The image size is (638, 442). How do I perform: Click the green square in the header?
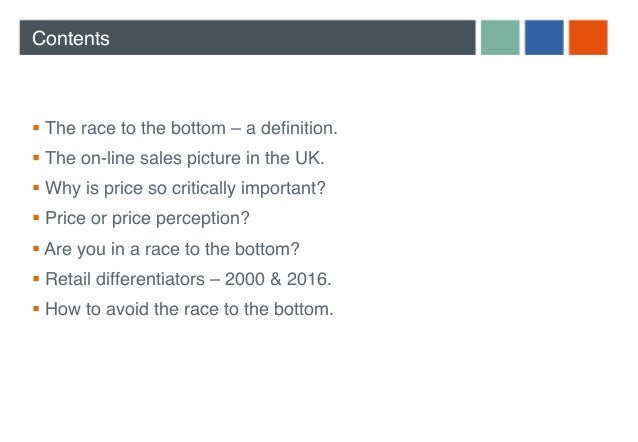click(x=499, y=38)
